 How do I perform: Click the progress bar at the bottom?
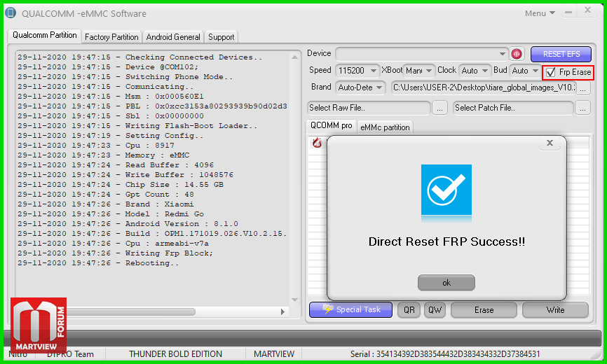[x=302, y=339]
